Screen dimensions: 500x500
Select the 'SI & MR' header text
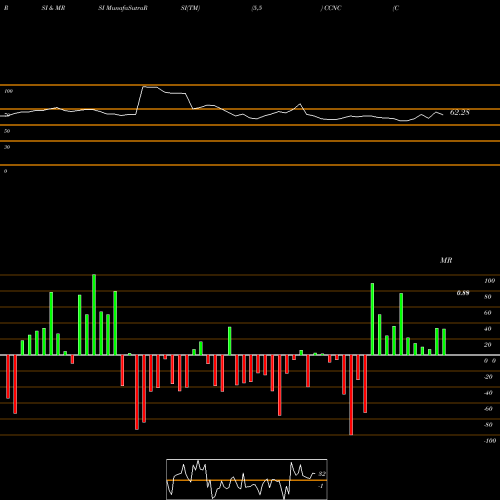(53, 8)
